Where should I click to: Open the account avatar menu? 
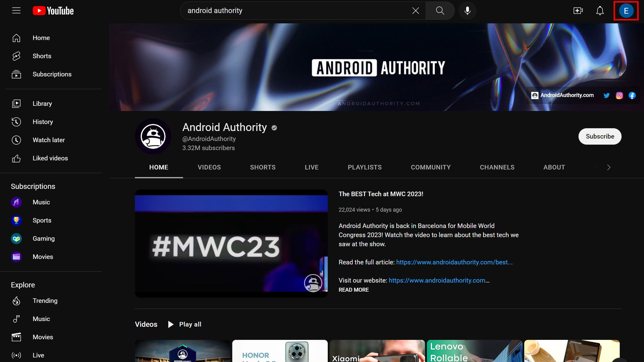[x=626, y=11]
